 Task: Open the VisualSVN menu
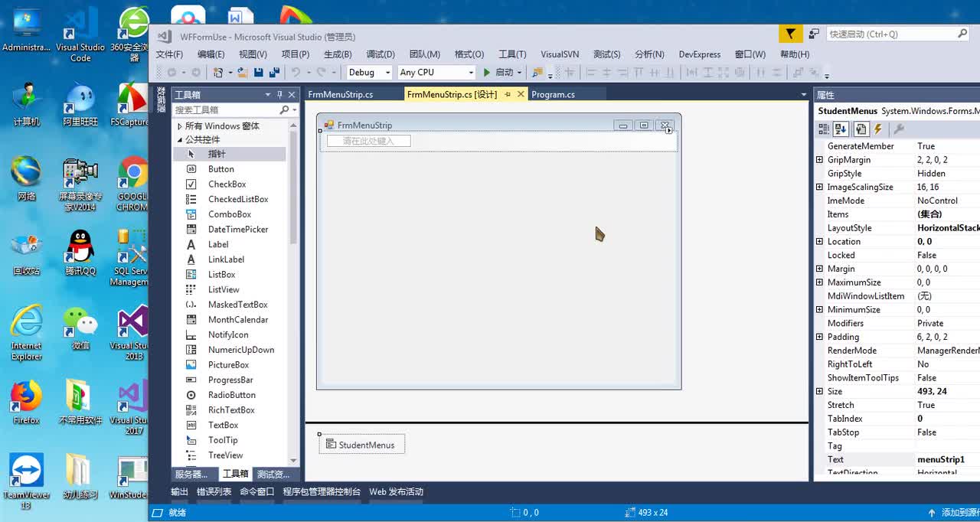click(560, 54)
